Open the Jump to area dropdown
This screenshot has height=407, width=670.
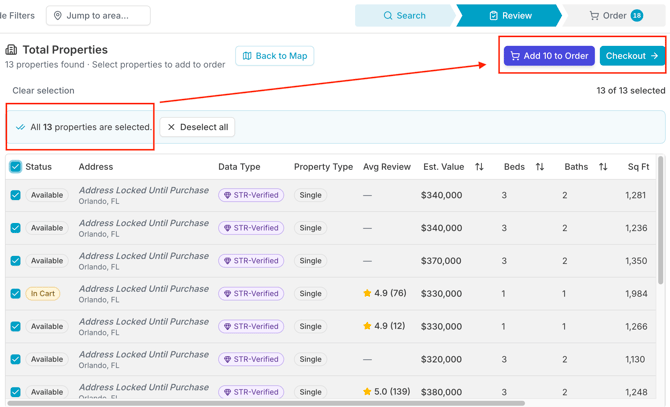(98, 16)
